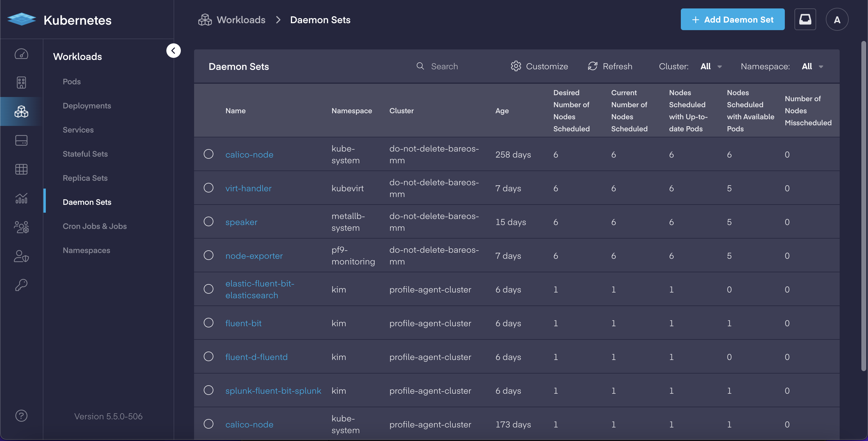
Task: Select the speaker row radio button
Action: (x=209, y=221)
